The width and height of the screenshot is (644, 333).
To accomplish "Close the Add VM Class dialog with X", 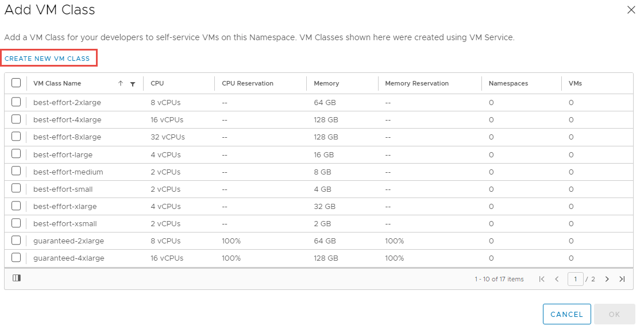I will pyautogui.click(x=631, y=10).
